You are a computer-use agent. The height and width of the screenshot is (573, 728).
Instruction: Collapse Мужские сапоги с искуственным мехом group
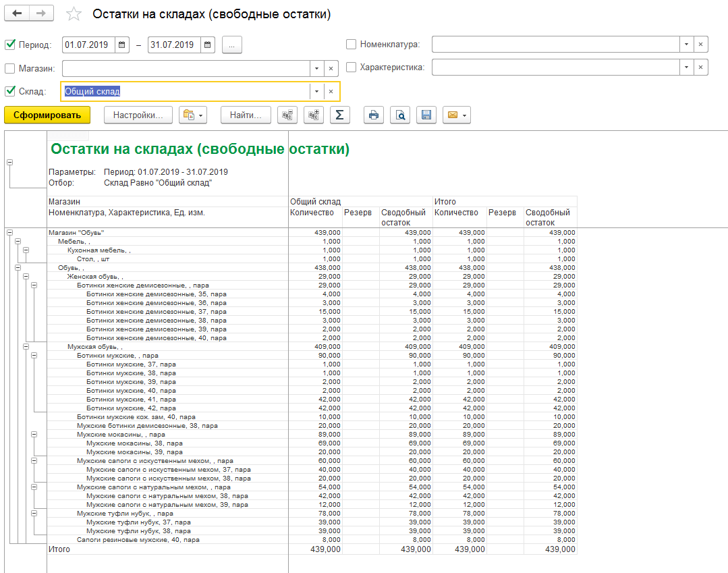point(34,461)
